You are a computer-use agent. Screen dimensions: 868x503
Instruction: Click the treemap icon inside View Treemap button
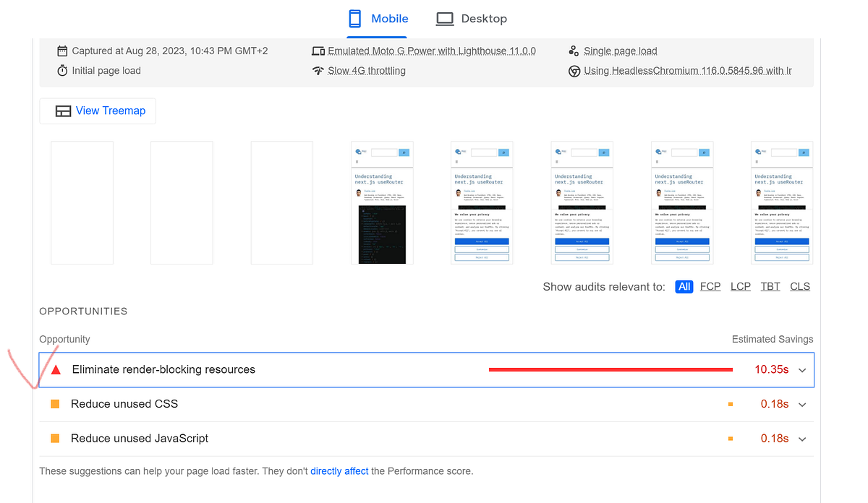(64, 111)
